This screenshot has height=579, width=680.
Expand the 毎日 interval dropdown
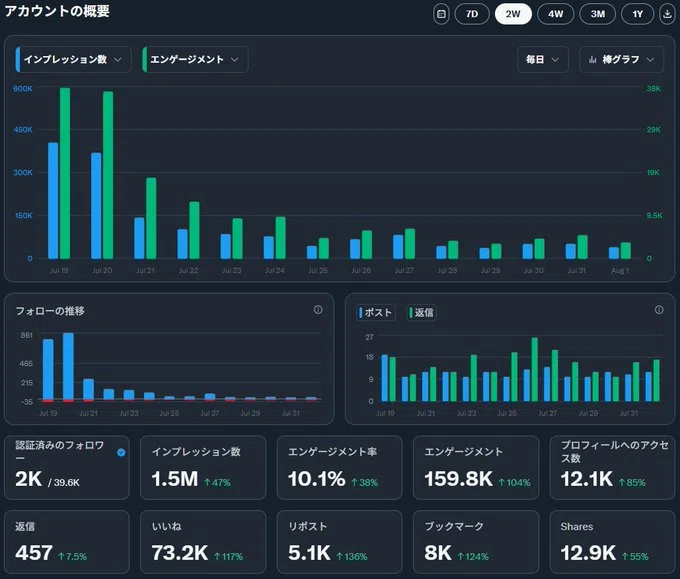tap(543, 59)
